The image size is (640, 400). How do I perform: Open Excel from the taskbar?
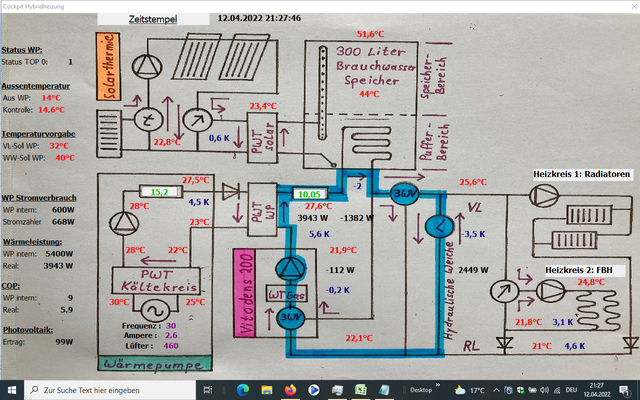pyautogui.click(x=360, y=390)
